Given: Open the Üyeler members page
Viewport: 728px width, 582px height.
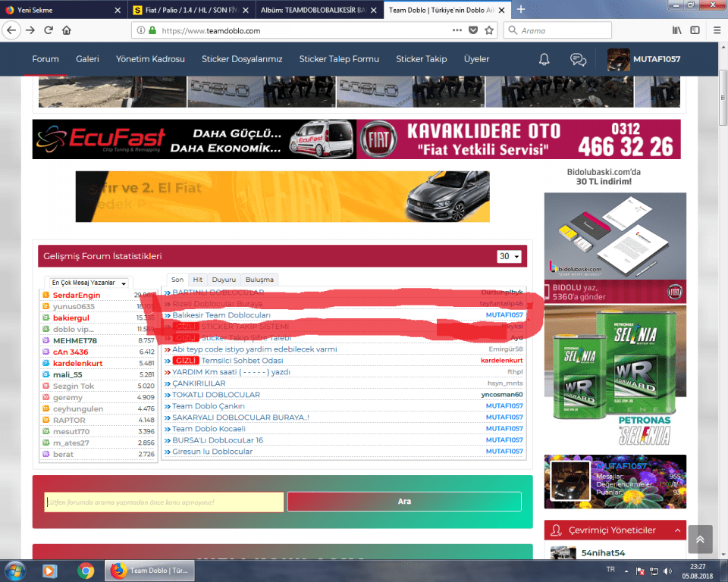Looking at the screenshot, I should (x=476, y=59).
